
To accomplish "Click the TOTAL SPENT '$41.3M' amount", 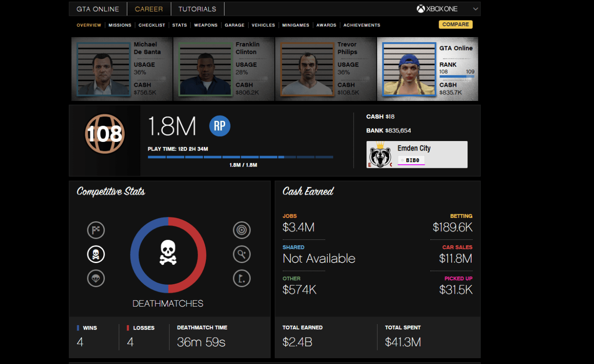I will pyautogui.click(x=403, y=342).
